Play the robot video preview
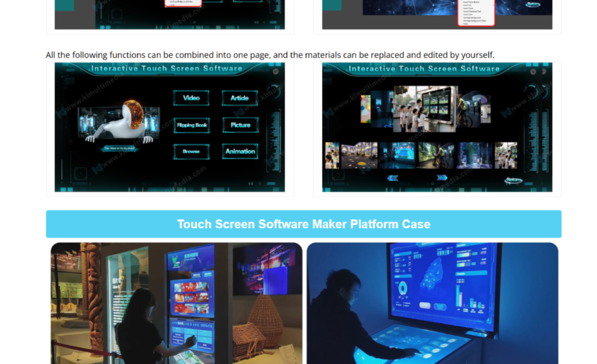The height and width of the screenshot is (364, 597). 118,122
